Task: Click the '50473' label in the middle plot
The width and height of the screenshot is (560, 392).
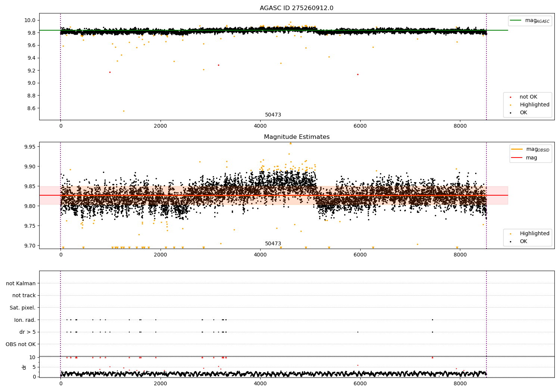Action: coord(273,244)
